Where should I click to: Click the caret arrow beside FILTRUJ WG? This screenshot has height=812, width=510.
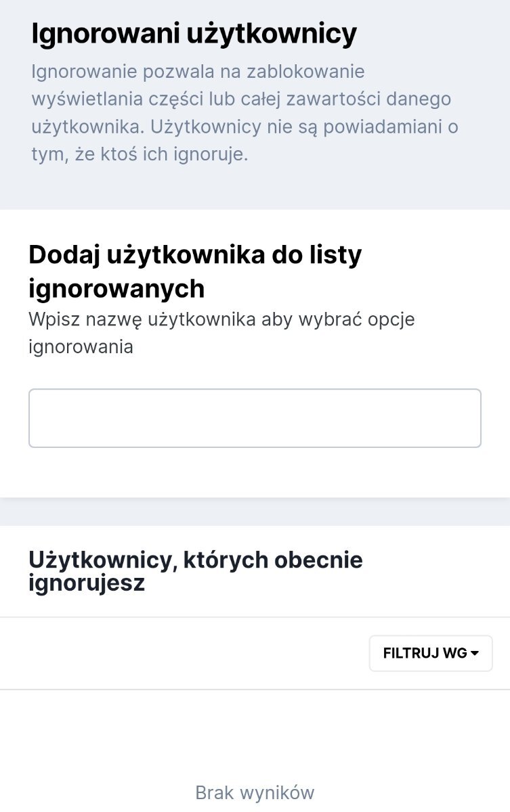[x=475, y=654]
